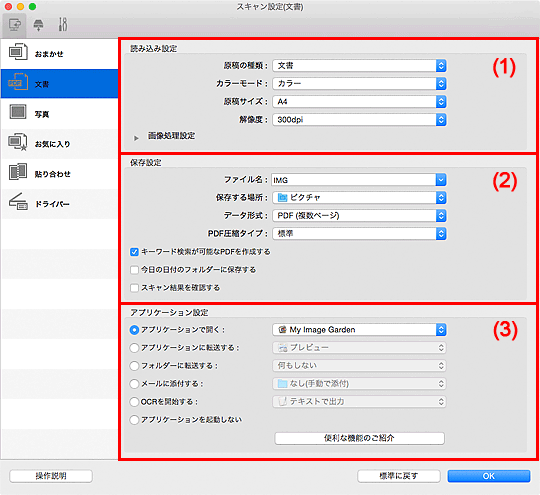The width and height of the screenshot is (540, 495).
Task: Choose the 貼り合わせ sidebar entry label
Action: coord(52,174)
